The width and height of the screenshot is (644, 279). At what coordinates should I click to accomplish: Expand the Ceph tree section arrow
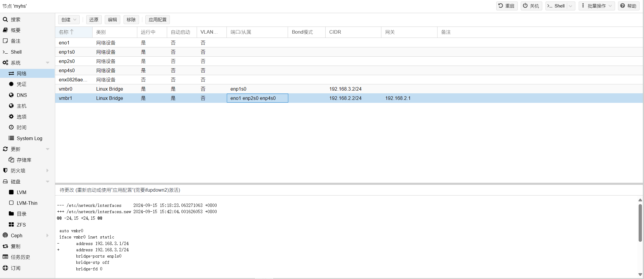[47, 235]
